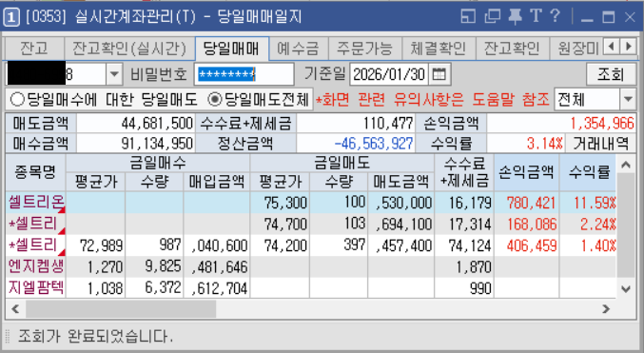Screen dimensions: 644x353
Task: Click the 기준일 date field 2026/01/30
Action: [x=389, y=74]
